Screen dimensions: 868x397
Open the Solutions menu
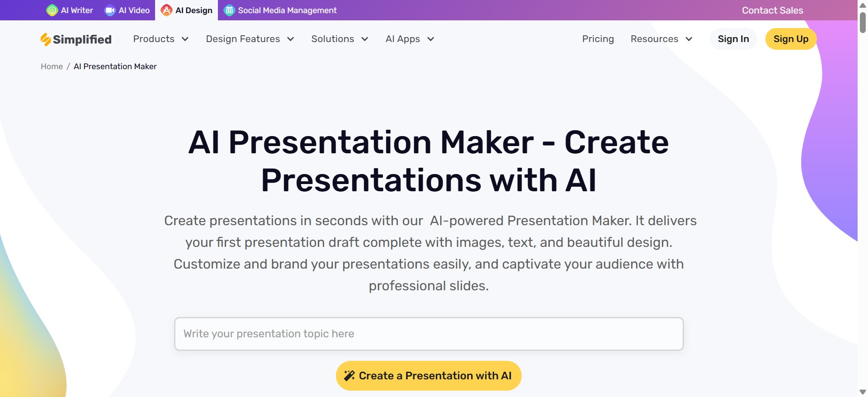click(340, 39)
